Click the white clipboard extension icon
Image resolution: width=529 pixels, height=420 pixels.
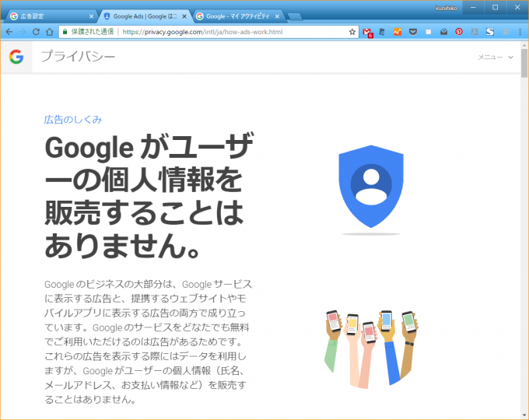[x=428, y=32]
